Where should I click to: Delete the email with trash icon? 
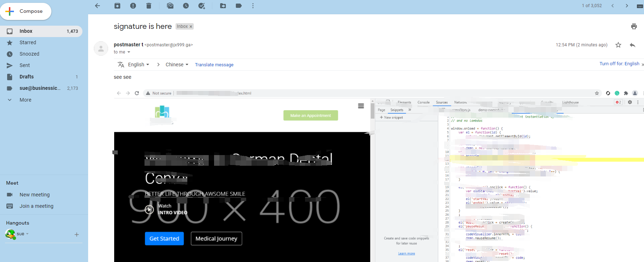click(x=149, y=6)
